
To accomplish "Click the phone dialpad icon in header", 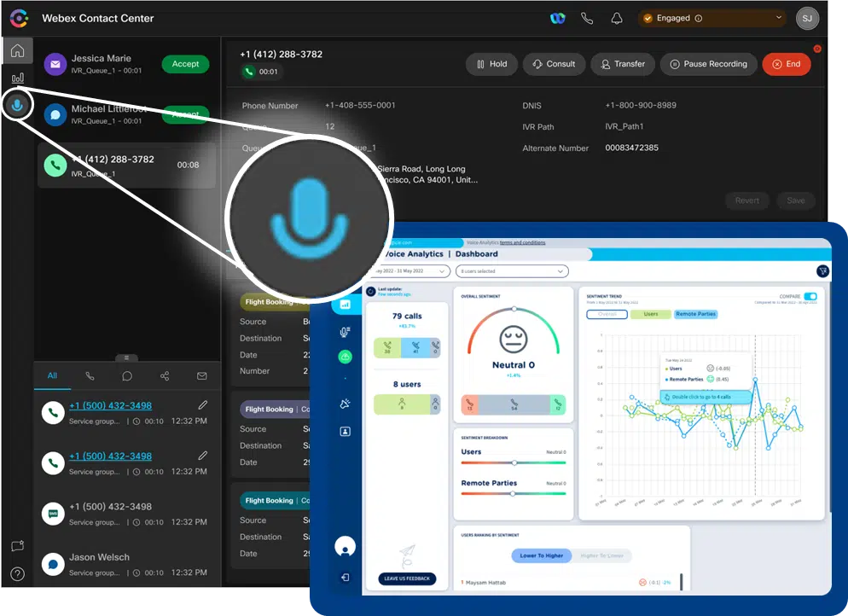I will click(587, 18).
